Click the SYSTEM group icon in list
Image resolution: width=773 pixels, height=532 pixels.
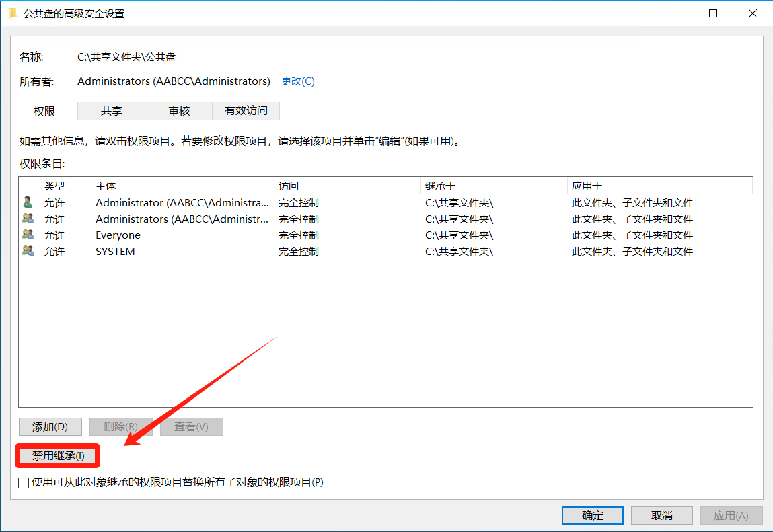tap(28, 251)
